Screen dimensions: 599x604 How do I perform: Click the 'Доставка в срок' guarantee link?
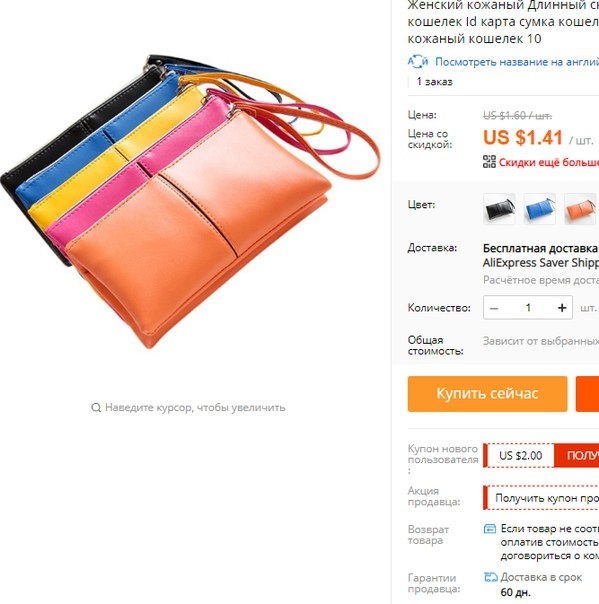(x=541, y=577)
